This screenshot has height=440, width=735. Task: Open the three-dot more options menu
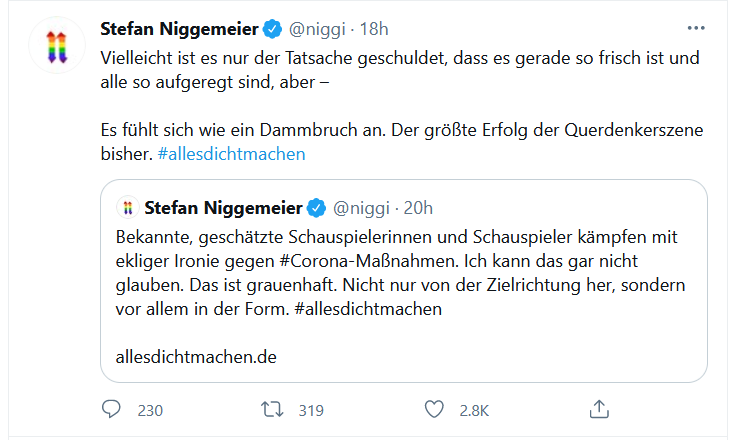click(x=696, y=29)
